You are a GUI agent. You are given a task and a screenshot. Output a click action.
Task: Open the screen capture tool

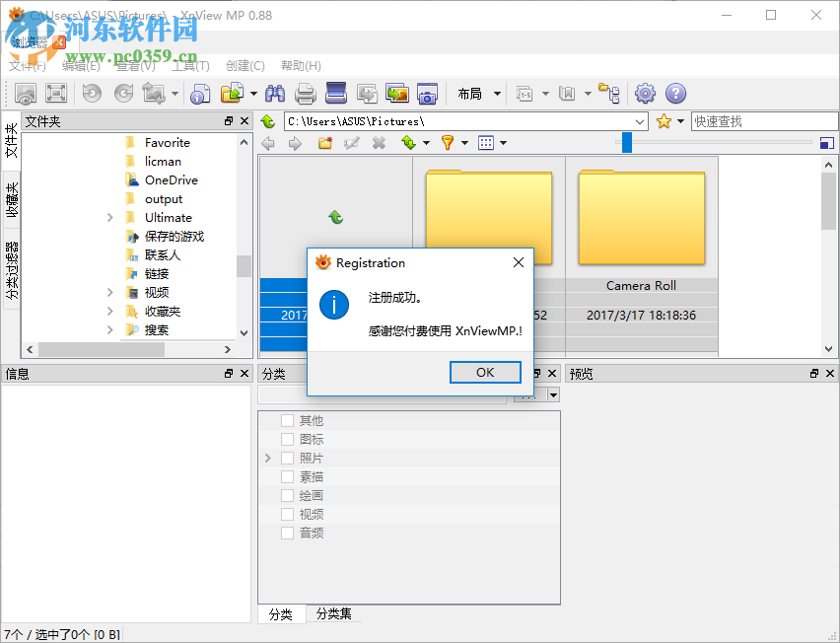click(427, 94)
